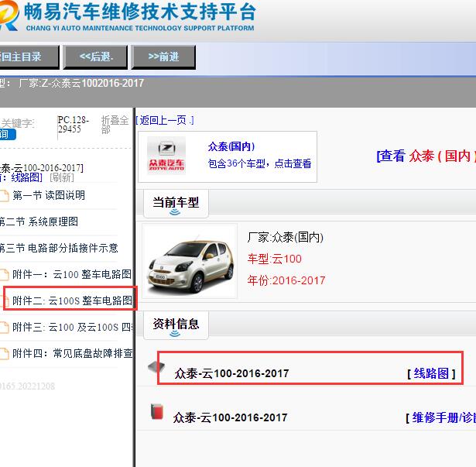
Task: Open 第一节 读图说明 section
Action: 49,195
